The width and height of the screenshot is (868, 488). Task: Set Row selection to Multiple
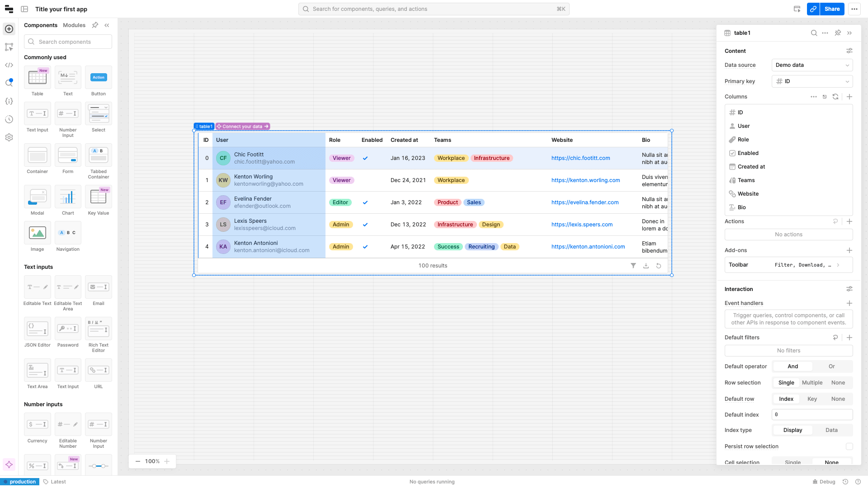tap(812, 383)
